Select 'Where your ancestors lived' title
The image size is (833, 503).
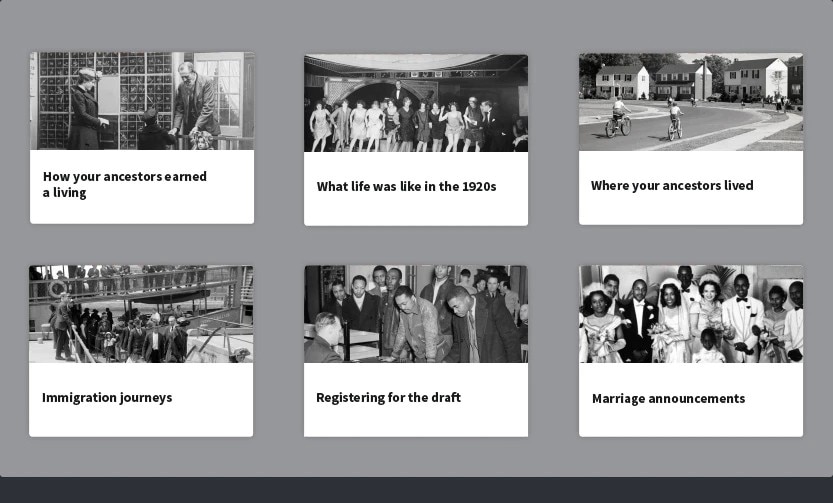pyautogui.click(x=672, y=185)
